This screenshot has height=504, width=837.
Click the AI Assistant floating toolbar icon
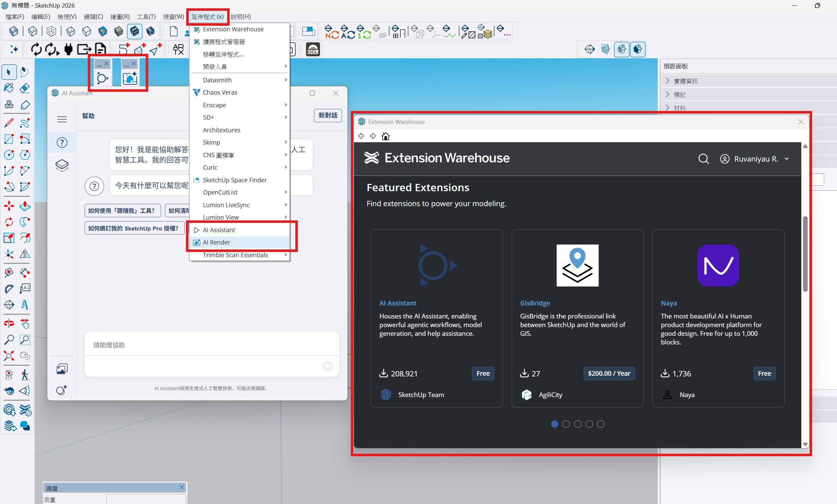coord(102,78)
